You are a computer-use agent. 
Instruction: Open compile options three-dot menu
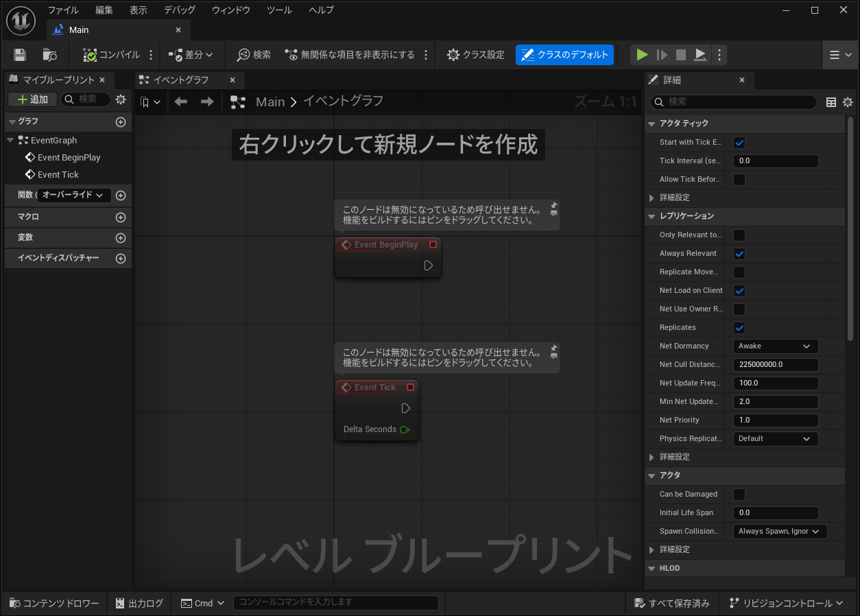pyautogui.click(x=151, y=55)
